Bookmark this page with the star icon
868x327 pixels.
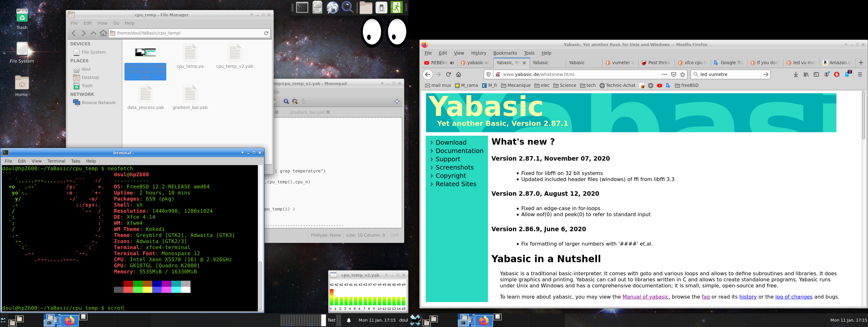coord(683,74)
